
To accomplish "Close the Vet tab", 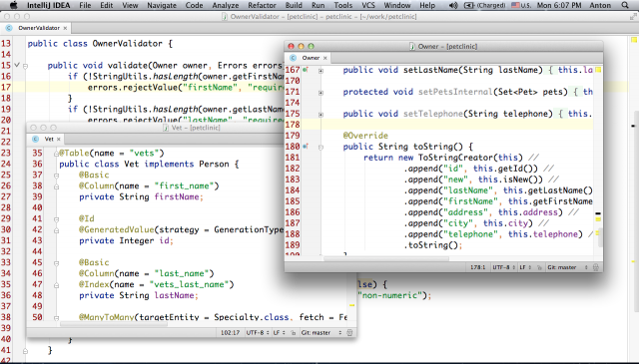I will click(59, 140).
